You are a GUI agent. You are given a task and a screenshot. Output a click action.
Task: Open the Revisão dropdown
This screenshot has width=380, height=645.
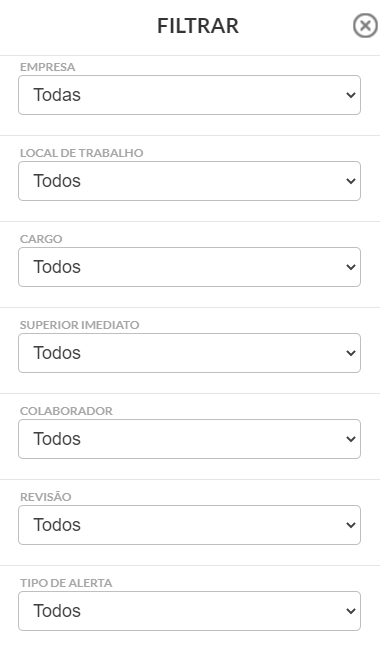click(x=190, y=525)
